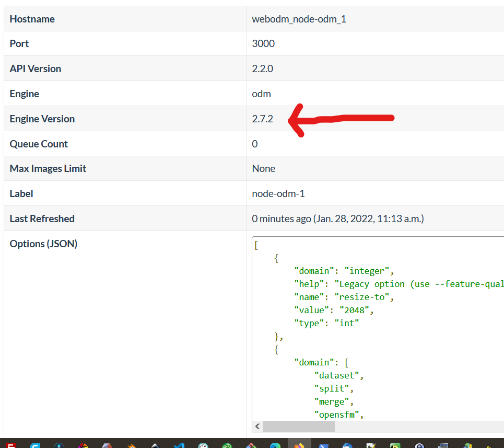Launch Microsoft Edge from the taskbar
Viewport: 504px width, 448px height.
pyautogui.click(x=275, y=444)
